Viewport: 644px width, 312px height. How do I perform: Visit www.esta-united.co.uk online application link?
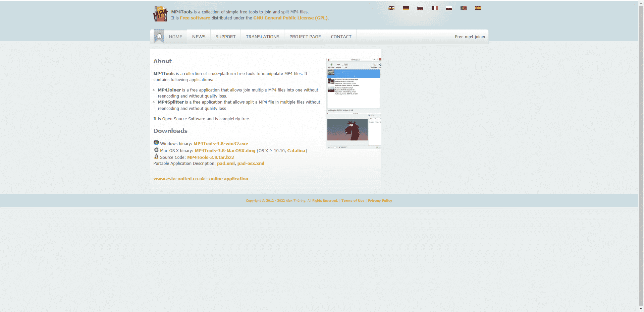tap(201, 179)
